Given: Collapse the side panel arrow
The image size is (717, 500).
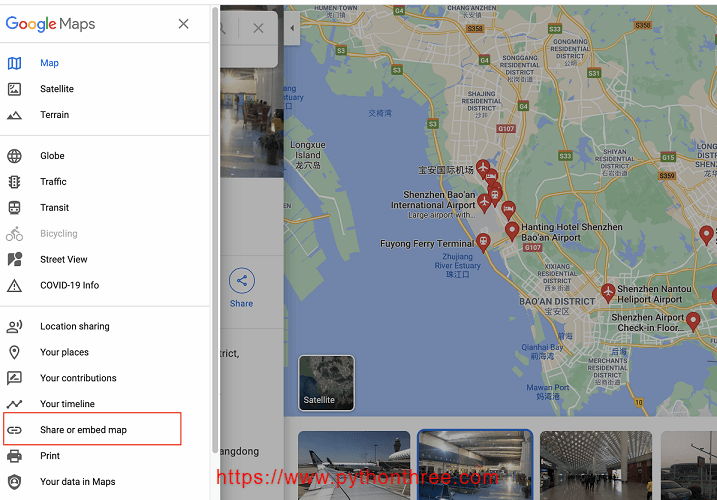Looking at the screenshot, I should tap(292, 28).
